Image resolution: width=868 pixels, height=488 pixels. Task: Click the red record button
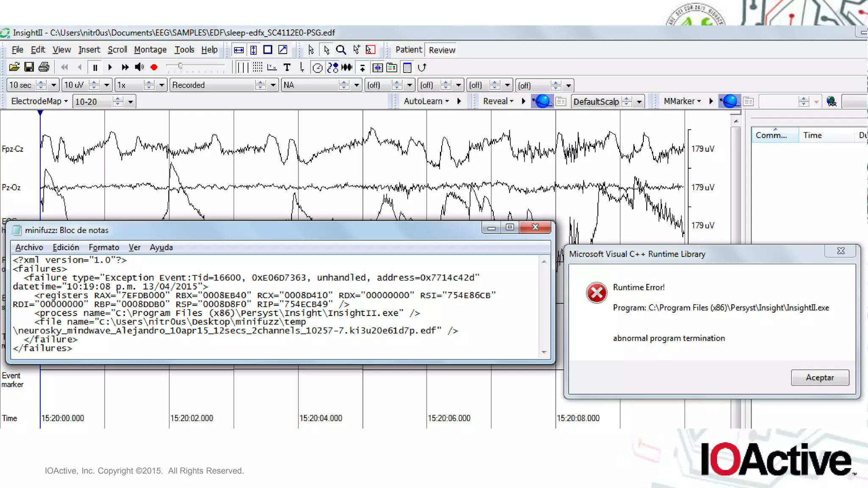[x=154, y=67]
